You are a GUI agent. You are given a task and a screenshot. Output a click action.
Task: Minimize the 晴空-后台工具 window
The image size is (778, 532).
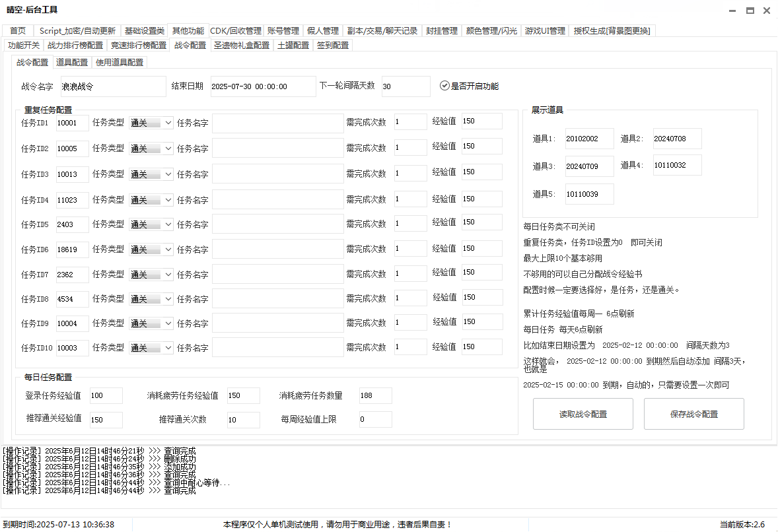click(733, 11)
